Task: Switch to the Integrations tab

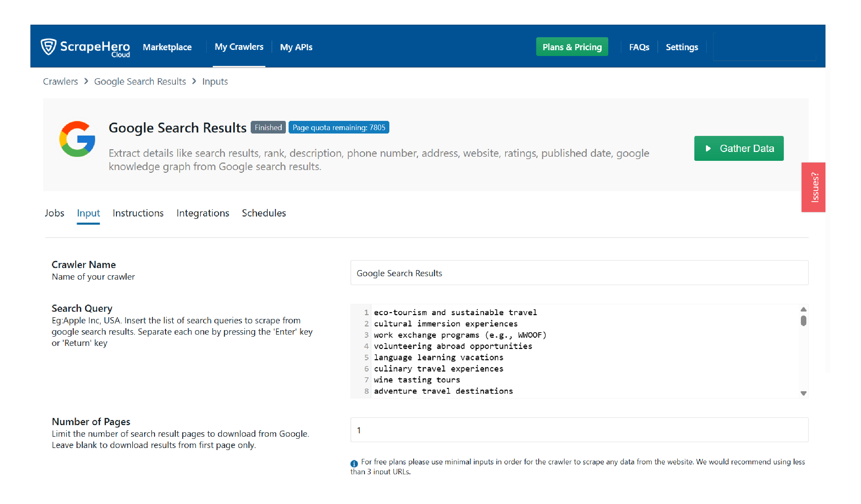Action: (x=203, y=213)
